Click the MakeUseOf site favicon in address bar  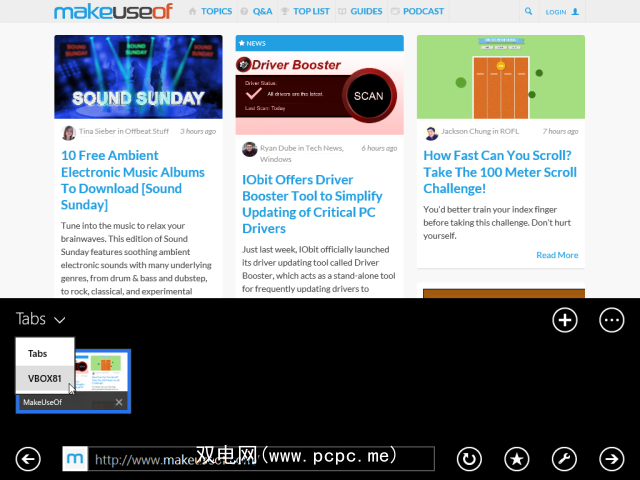click(75, 459)
